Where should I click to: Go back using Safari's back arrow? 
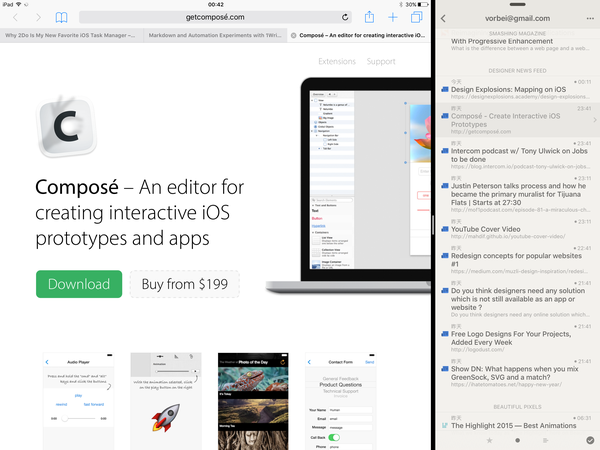pyautogui.click(x=15, y=17)
